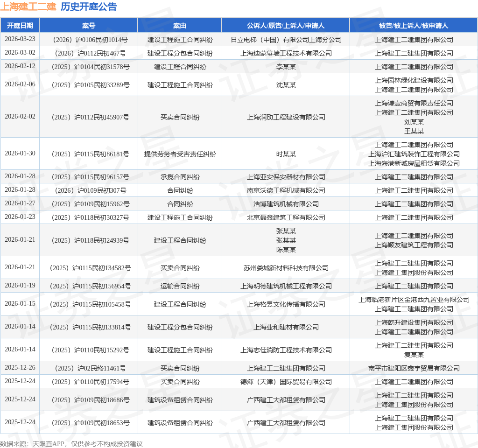
Task: Click the date 2026-03-02
Action: [x=20, y=52]
